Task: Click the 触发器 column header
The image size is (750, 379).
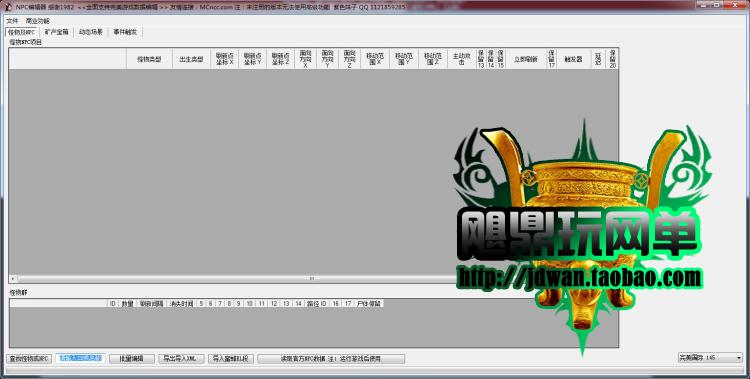Action: pyautogui.click(x=574, y=59)
